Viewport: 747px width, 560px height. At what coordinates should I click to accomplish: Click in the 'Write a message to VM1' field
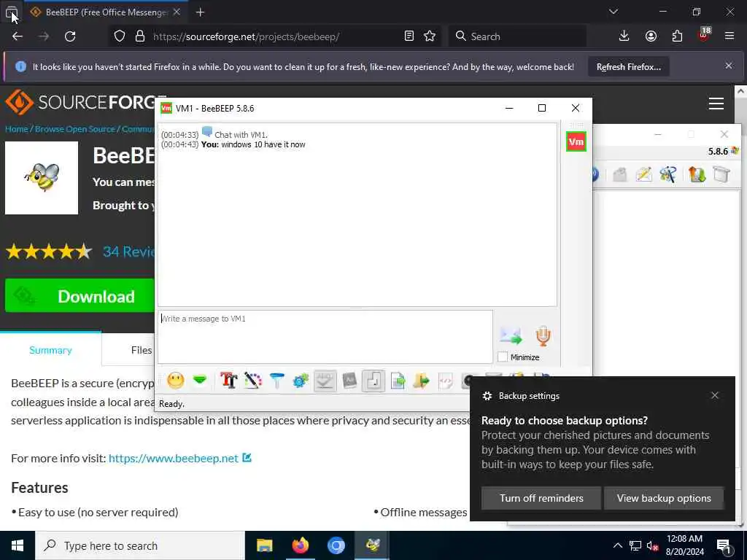coord(325,337)
